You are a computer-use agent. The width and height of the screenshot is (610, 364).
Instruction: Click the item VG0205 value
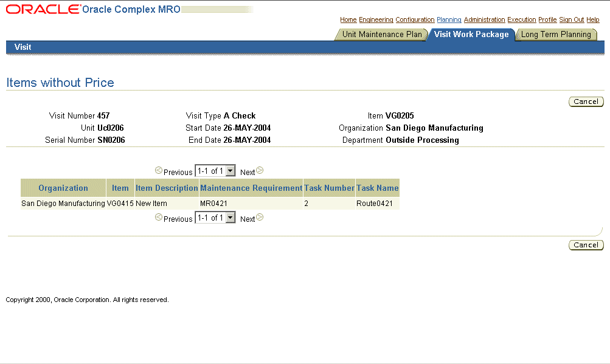pyautogui.click(x=400, y=115)
